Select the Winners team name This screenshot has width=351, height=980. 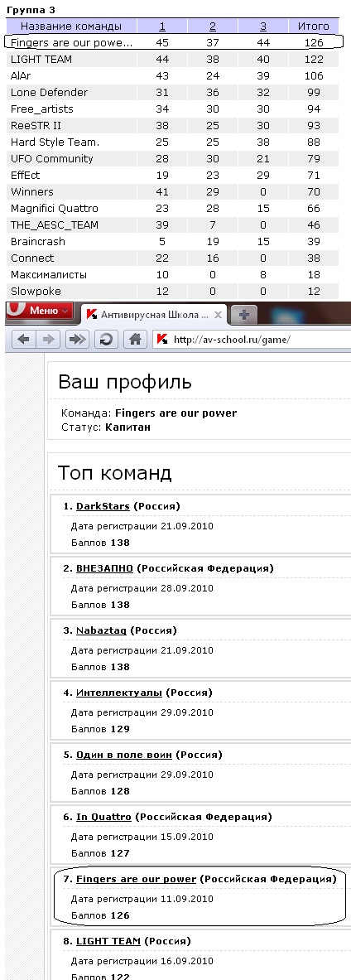[x=31, y=192]
